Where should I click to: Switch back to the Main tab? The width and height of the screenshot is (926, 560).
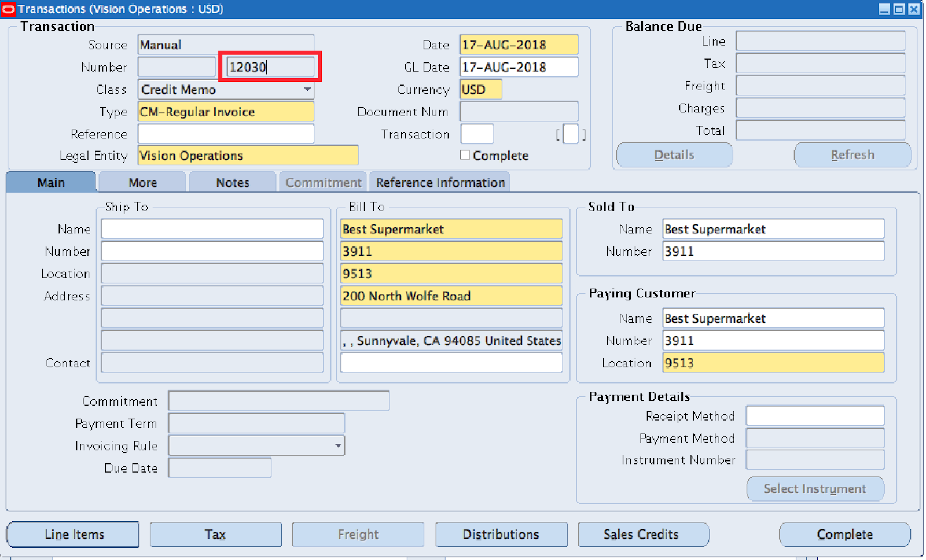[x=50, y=182]
